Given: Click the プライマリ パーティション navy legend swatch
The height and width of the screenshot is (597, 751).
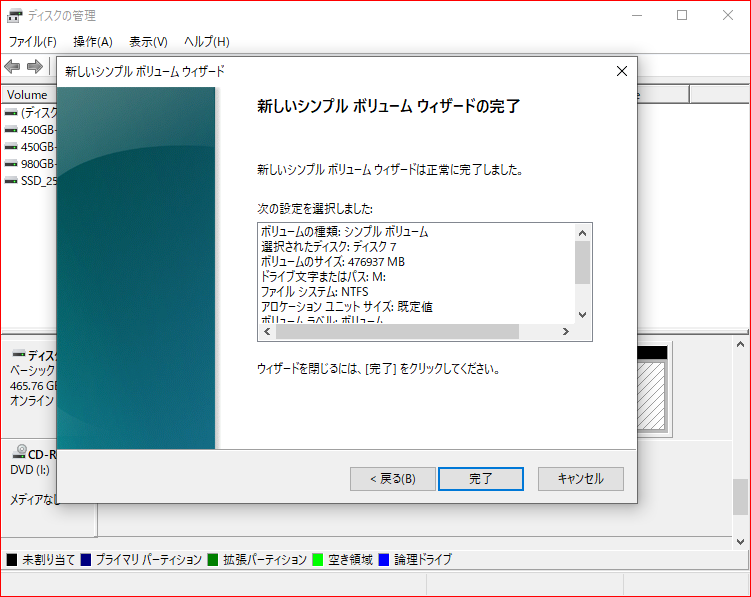Looking at the screenshot, I should point(86,560).
